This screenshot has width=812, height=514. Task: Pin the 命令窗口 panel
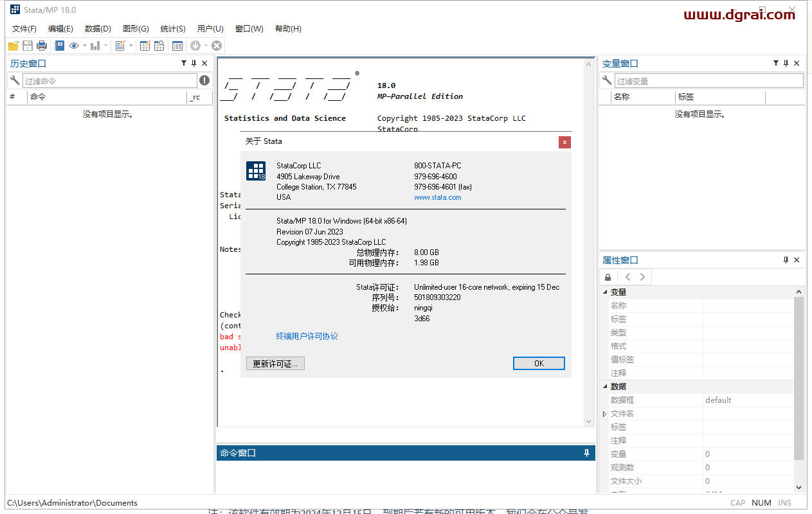click(x=586, y=453)
